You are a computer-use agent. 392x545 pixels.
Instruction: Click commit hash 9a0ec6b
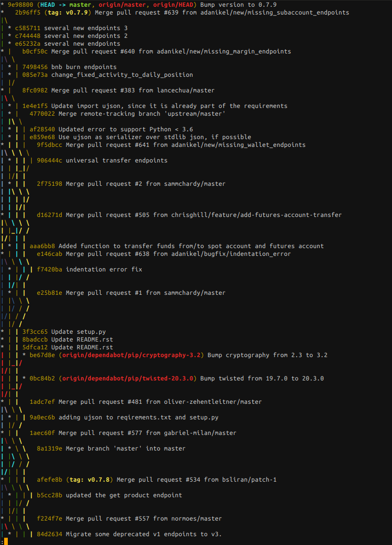43,417
